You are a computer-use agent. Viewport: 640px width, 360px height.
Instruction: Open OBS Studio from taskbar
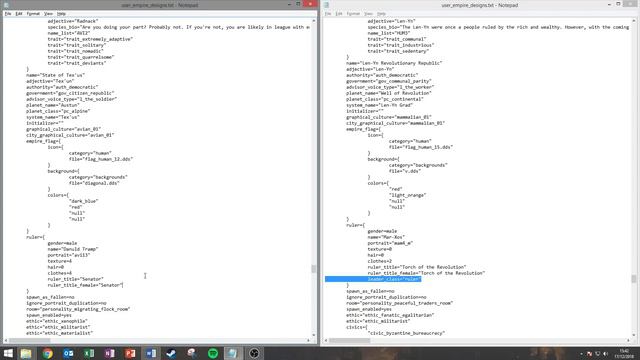(254, 353)
